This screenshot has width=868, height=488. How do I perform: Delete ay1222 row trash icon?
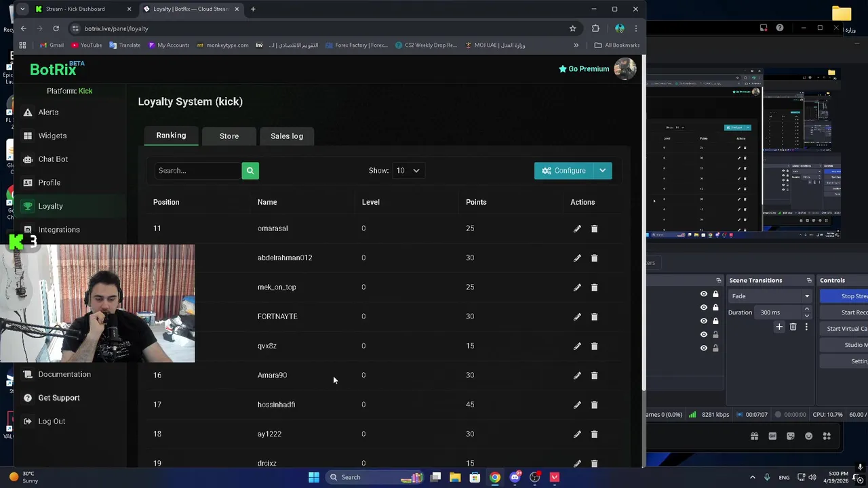click(594, 434)
